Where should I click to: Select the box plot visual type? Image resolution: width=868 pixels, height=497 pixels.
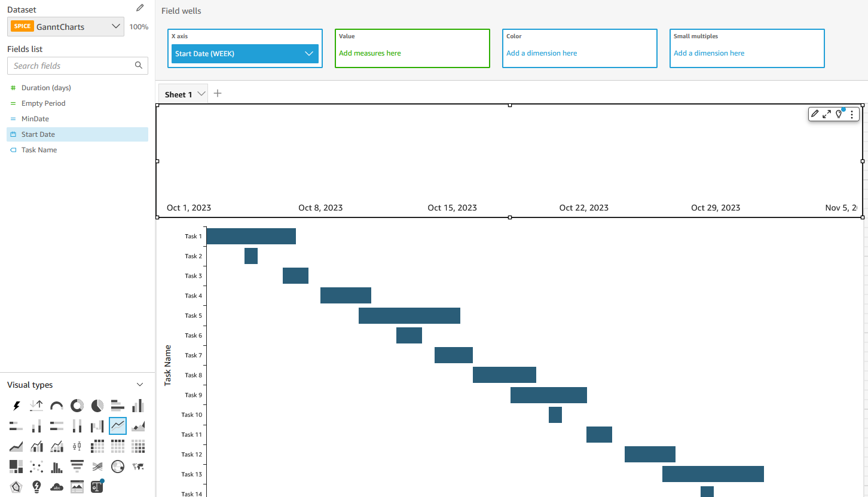(77, 446)
